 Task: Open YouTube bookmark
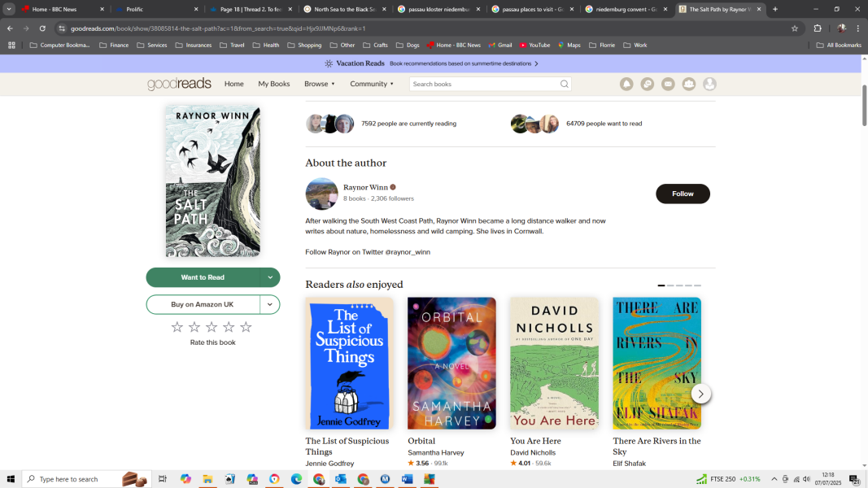coord(534,46)
